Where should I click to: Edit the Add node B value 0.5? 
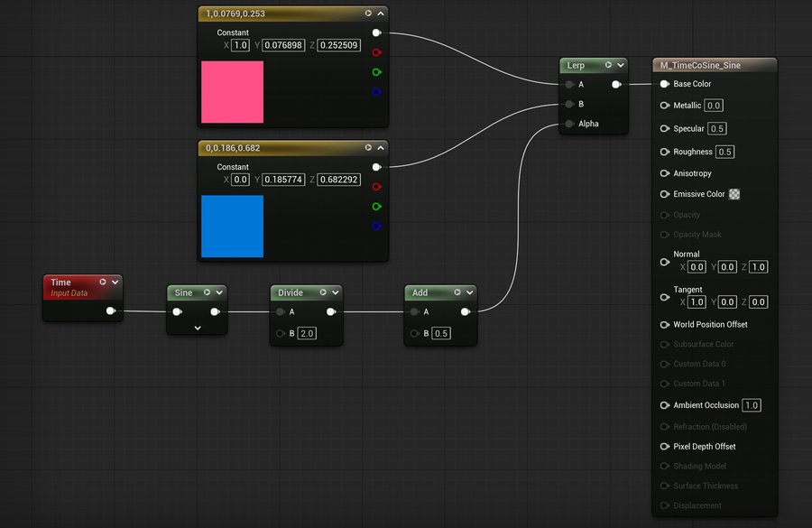point(441,333)
